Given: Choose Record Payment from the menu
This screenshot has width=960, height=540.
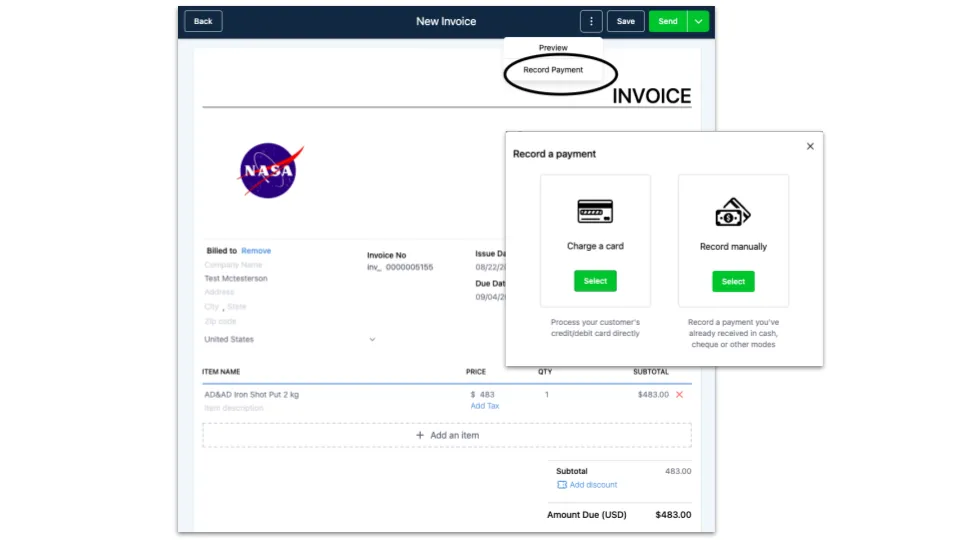Looking at the screenshot, I should (x=553, y=70).
